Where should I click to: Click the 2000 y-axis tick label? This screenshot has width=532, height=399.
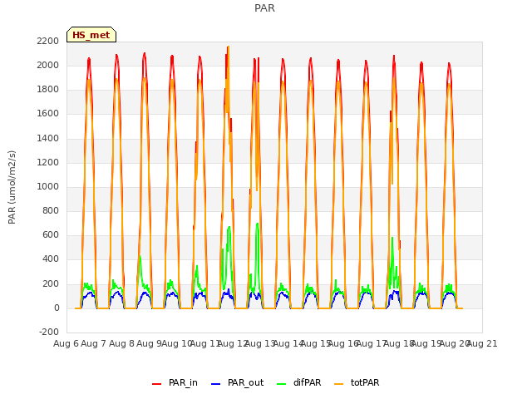[x=48, y=65]
